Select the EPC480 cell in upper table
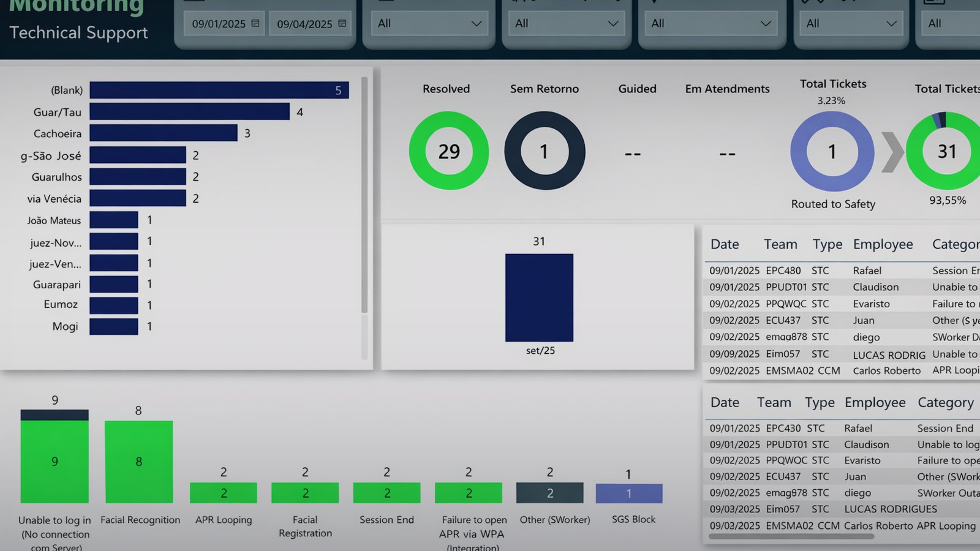The width and height of the screenshot is (980, 551). [x=783, y=271]
